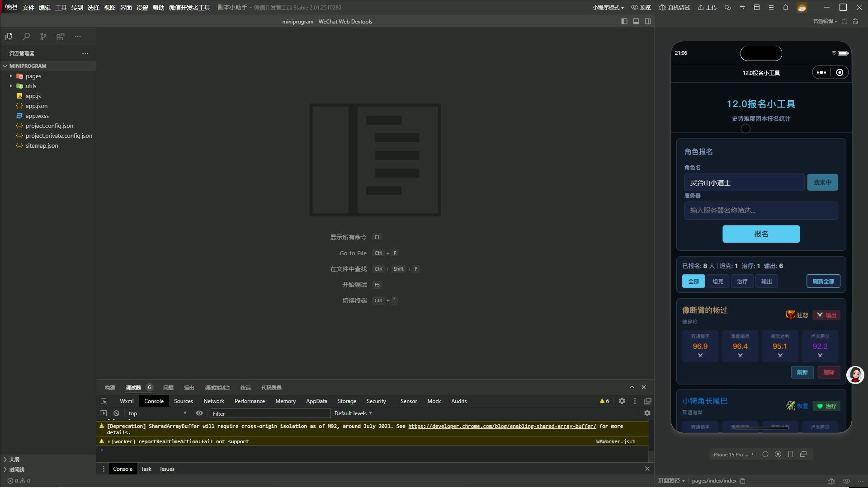Click the extensions icon in the activity bar
Viewport: 868px width, 488px height.
[60, 37]
